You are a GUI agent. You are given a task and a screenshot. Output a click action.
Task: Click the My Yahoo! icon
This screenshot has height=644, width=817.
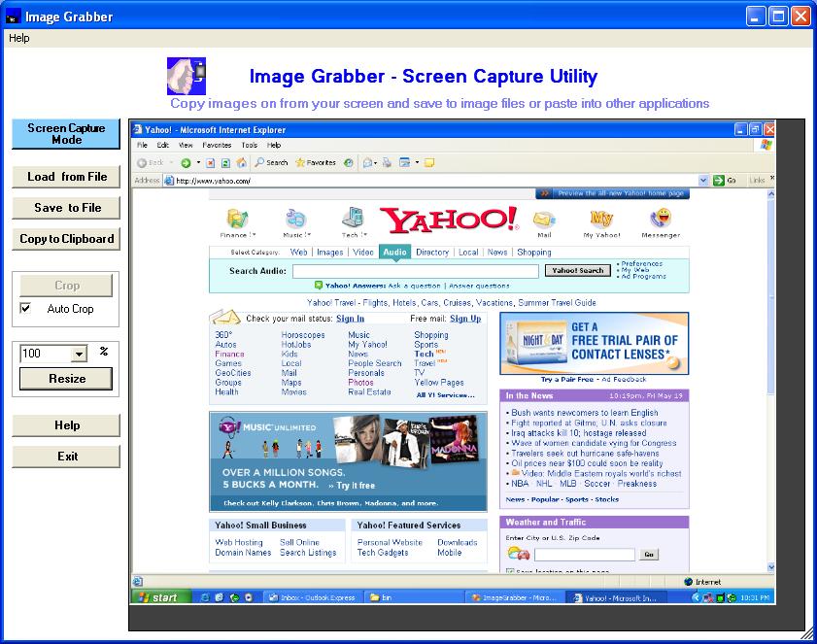(x=601, y=218)
